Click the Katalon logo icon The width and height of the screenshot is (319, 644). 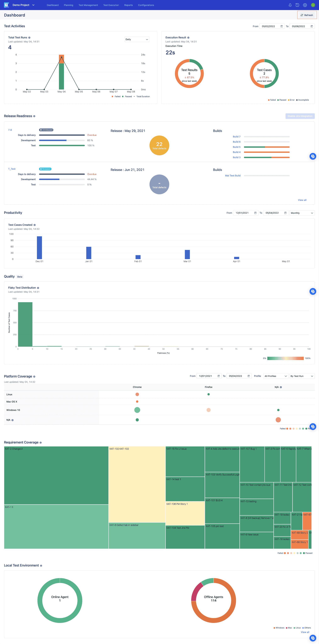6,5
